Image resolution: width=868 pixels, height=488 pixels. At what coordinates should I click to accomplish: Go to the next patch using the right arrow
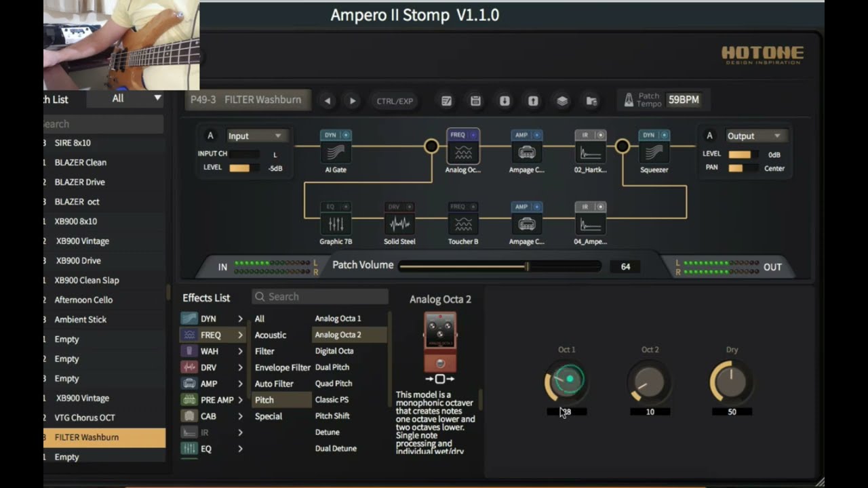point(353,101)
